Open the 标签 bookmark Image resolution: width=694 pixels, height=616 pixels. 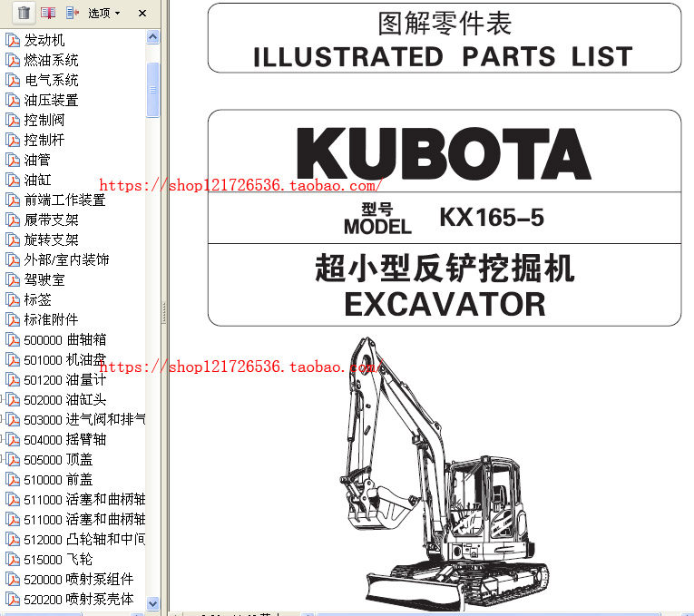(37, 299)
